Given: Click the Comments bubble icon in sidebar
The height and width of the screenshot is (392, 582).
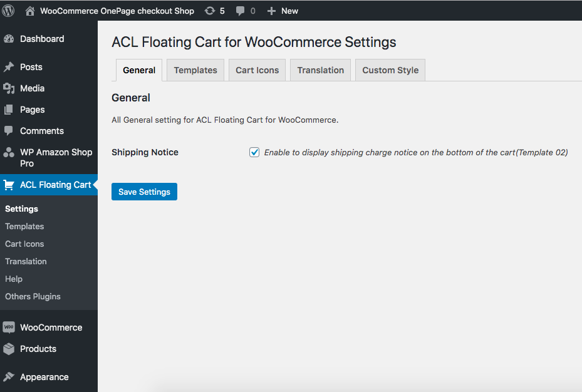Looking at the screenshot, I should 9,131.
